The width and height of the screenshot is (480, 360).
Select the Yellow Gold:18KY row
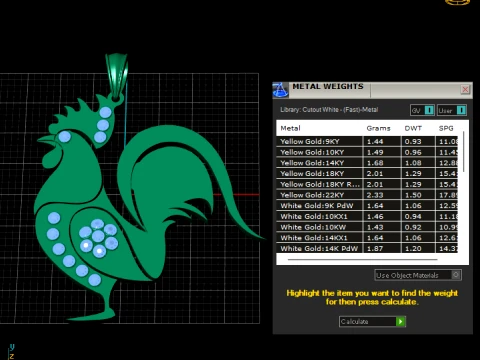click(x=367, y=174)
